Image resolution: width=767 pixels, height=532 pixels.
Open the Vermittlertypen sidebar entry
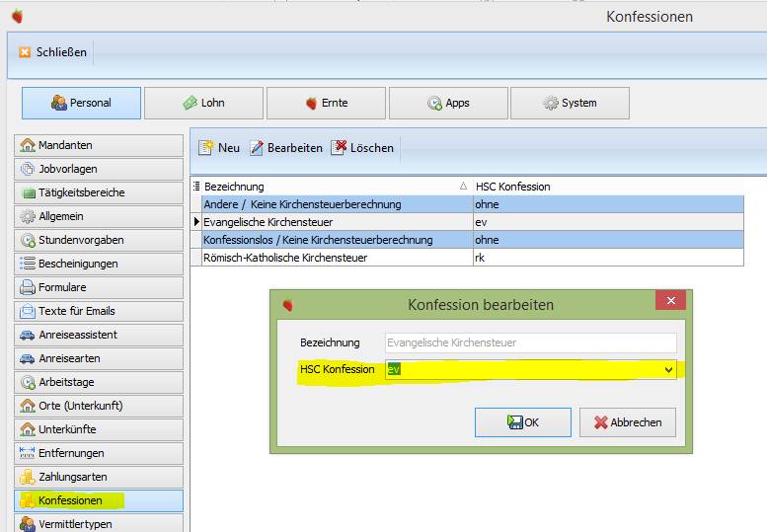pyautogui.click(x=99, y=523)
